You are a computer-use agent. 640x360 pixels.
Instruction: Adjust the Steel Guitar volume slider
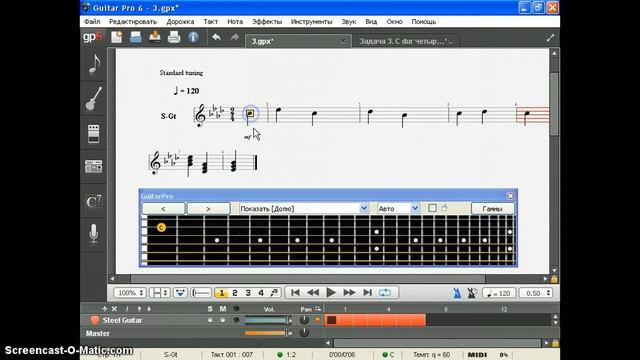(268, 320)
